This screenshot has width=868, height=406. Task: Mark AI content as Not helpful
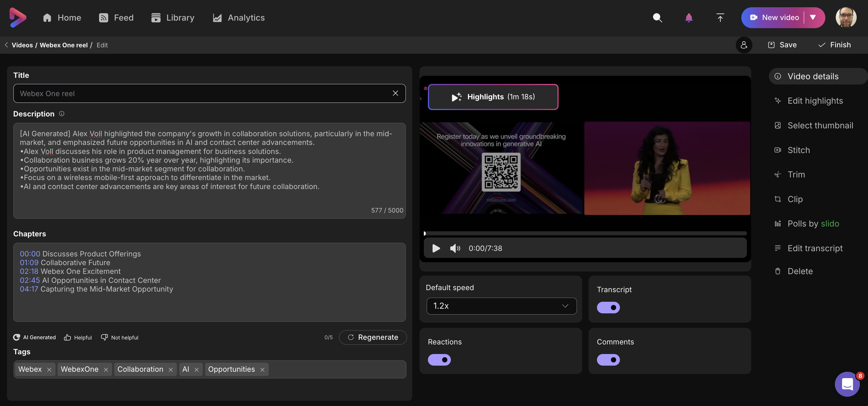tap(120, 337)
